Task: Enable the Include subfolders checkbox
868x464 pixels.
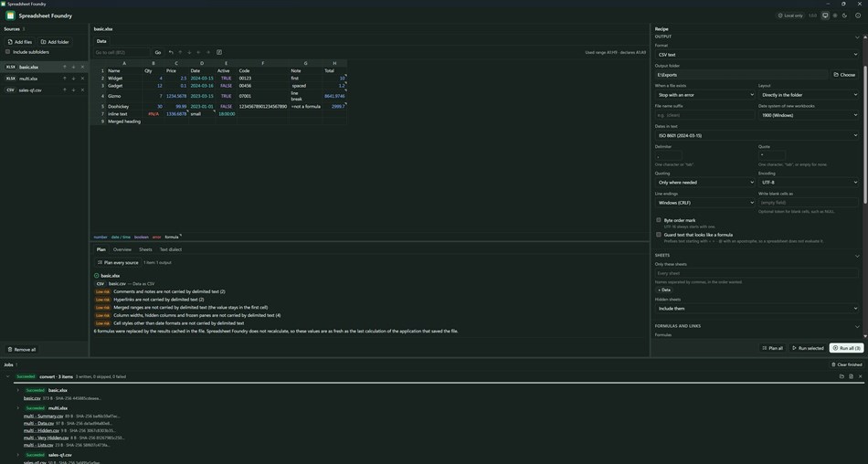Action: point(7,51)
